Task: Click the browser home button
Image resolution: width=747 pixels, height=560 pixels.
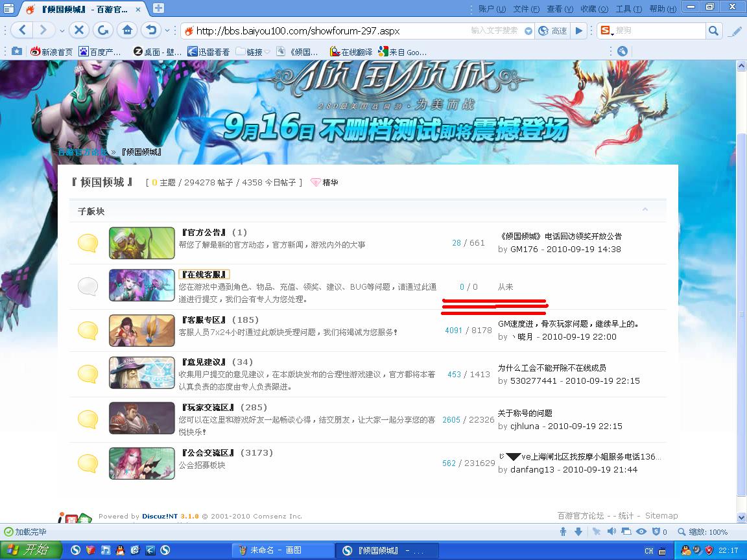Action: point(127,30)
